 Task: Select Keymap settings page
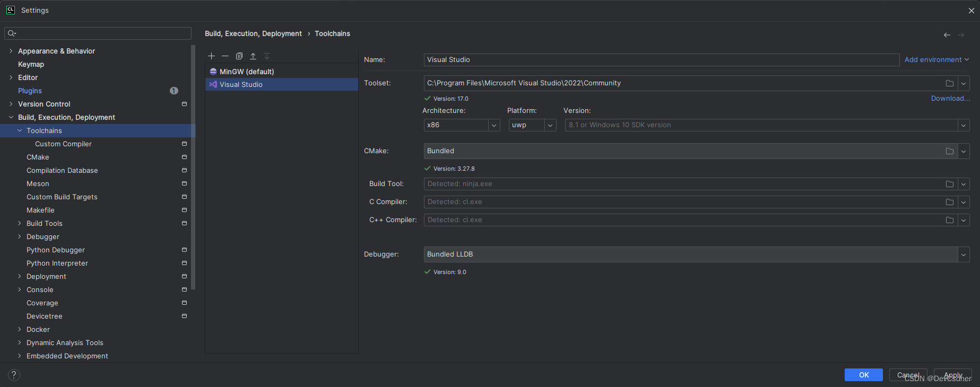31,64
